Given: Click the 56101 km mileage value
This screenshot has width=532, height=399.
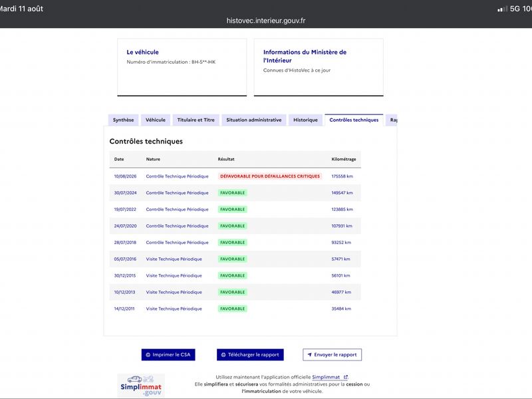Looking at the screenshot, I should pyautogui.click(x=340, y=275).
